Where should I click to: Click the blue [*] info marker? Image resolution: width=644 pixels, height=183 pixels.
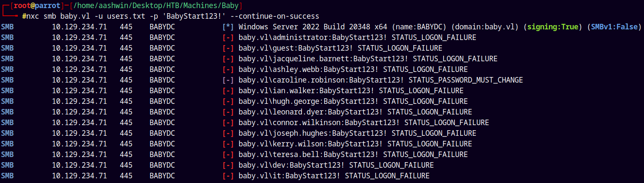coord(228,27)
